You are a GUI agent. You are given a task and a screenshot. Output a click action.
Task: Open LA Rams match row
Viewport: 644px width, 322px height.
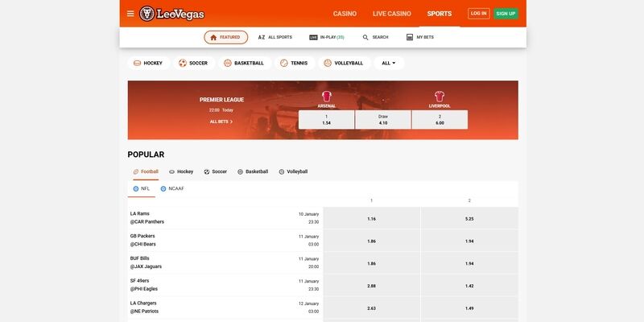(x=225, y=218)
